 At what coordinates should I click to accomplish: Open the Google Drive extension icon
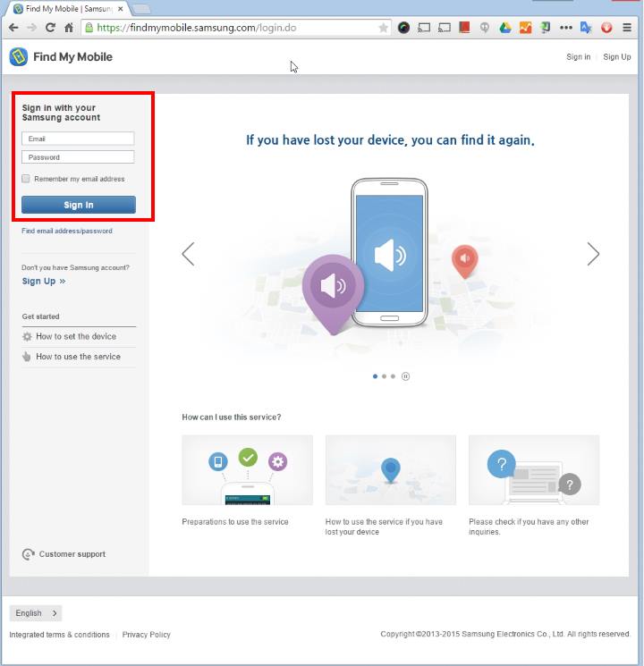[505, 28]
